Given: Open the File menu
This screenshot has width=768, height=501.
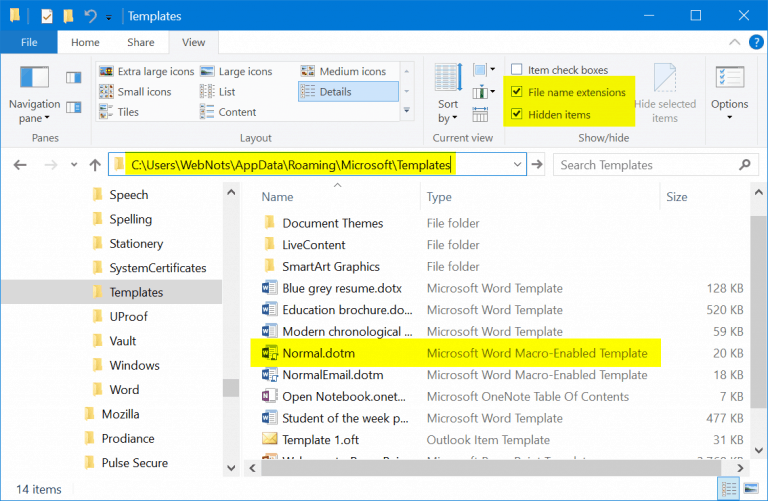Looking at the screenshot, I should [x=29, y=43].
